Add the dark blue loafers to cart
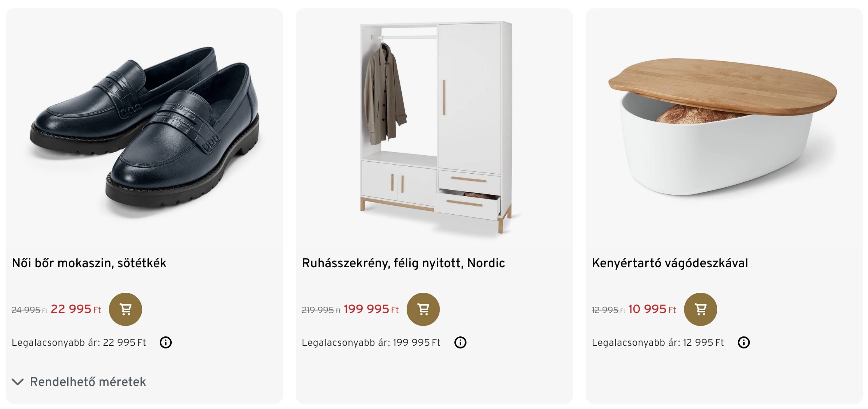Viewport: 868px width, 409px height. coord(125,309)
